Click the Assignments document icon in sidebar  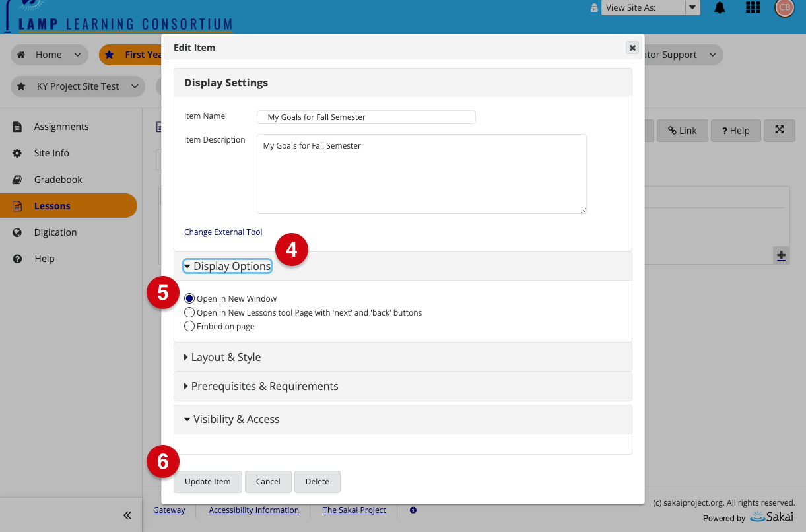coord(18,127)
